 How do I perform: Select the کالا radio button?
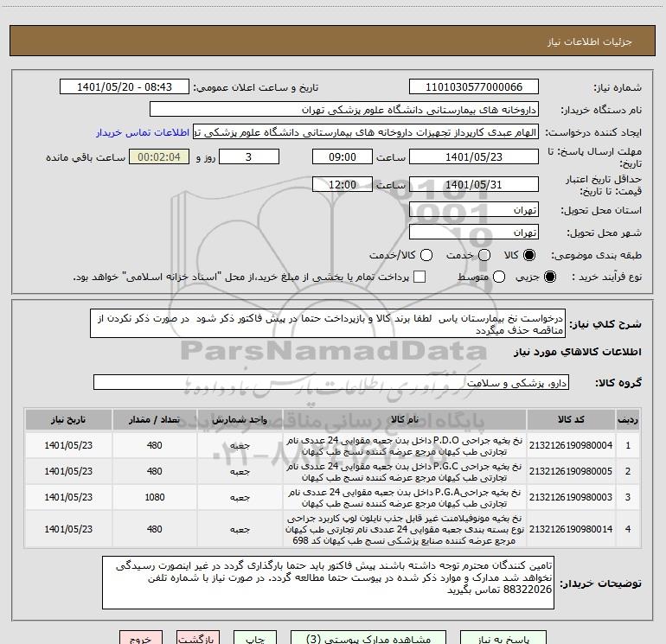coord(529,255)
